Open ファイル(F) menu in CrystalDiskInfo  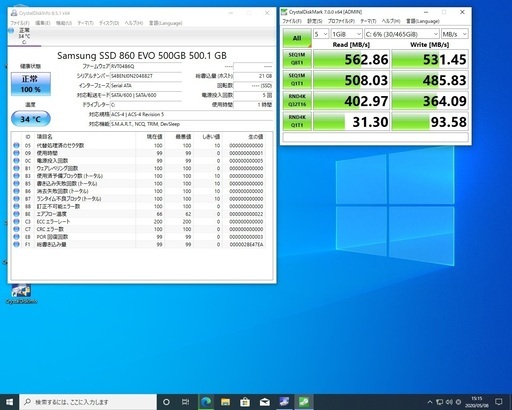(x=20, y=23)
